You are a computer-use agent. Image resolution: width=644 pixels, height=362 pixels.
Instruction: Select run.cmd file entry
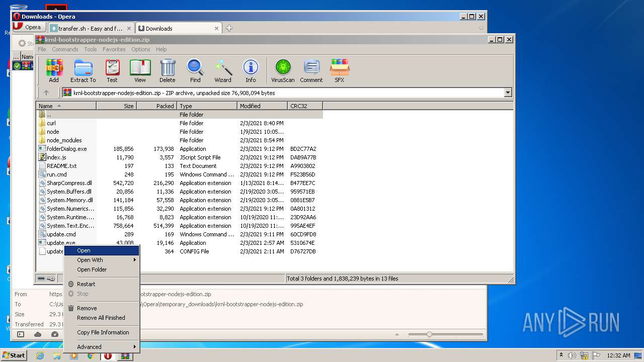(x=179, y=174)
